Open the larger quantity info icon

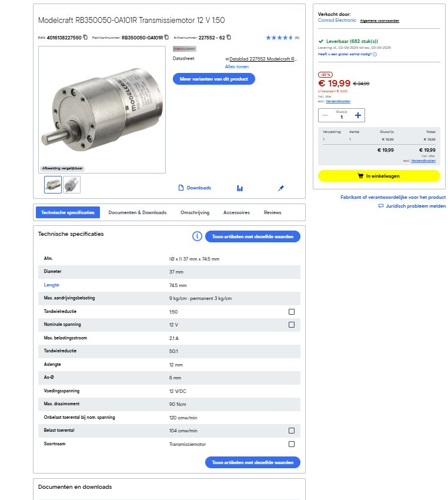click(x=375, y=54)
